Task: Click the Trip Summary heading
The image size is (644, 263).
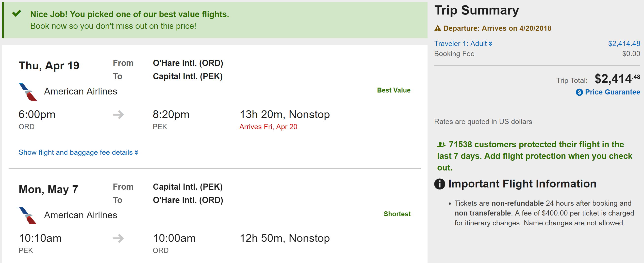Action: point(477,11)
